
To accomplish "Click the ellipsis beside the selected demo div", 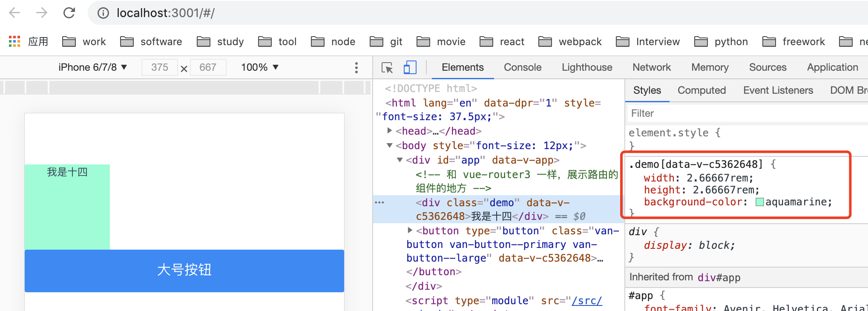I will point(379,202).
